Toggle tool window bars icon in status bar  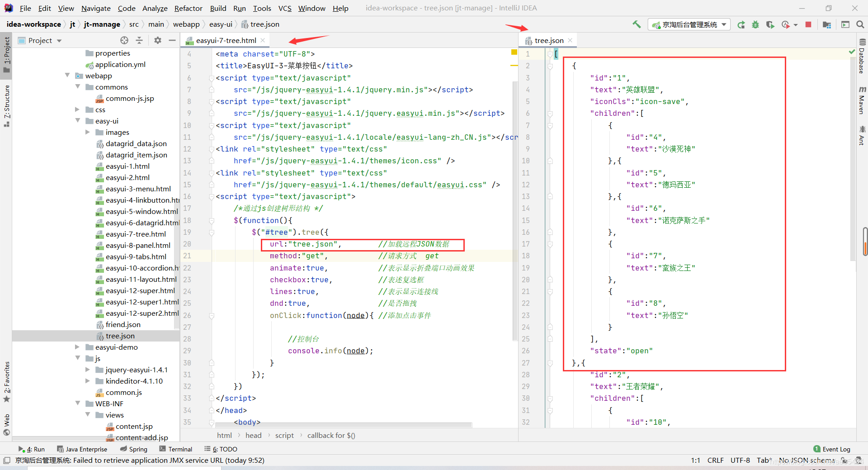point(6,461)
